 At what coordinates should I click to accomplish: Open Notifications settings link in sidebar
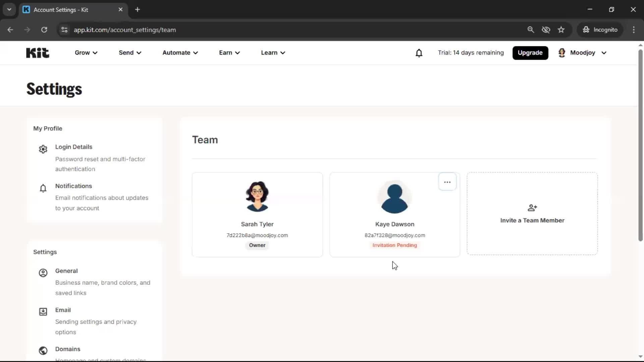[73, 186]
